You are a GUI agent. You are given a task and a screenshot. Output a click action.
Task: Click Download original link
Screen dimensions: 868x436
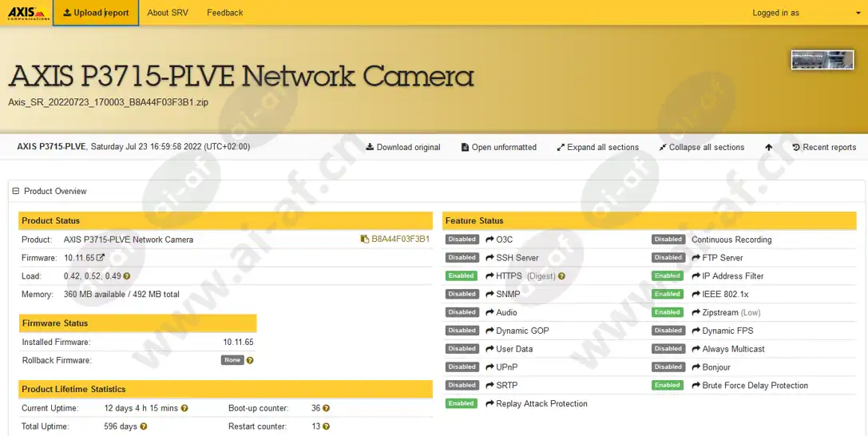point(403,147)
